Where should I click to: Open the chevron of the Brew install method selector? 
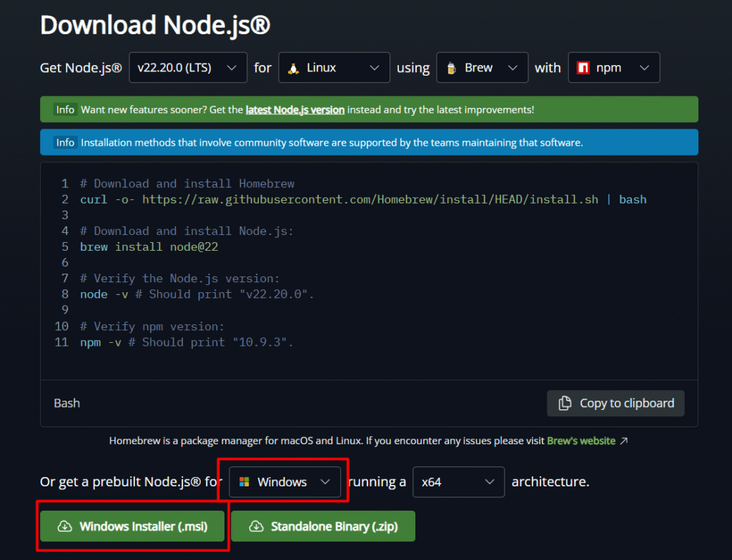click(x=512, y=68)
